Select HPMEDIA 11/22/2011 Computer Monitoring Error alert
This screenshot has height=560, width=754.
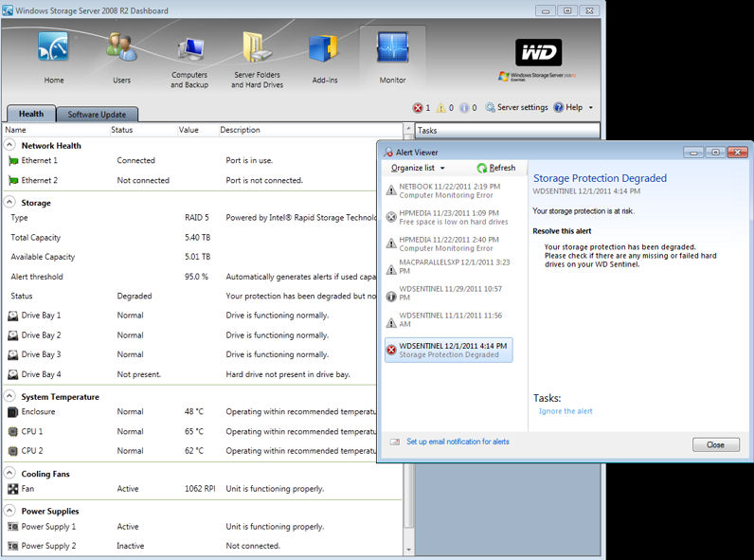point(449,244)
